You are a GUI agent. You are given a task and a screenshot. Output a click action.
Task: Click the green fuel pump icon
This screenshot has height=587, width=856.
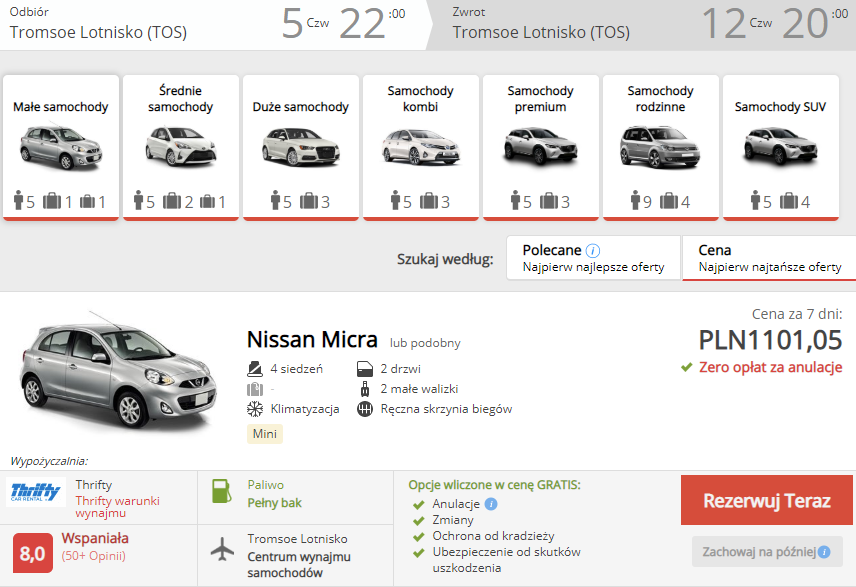click(221, 493)
